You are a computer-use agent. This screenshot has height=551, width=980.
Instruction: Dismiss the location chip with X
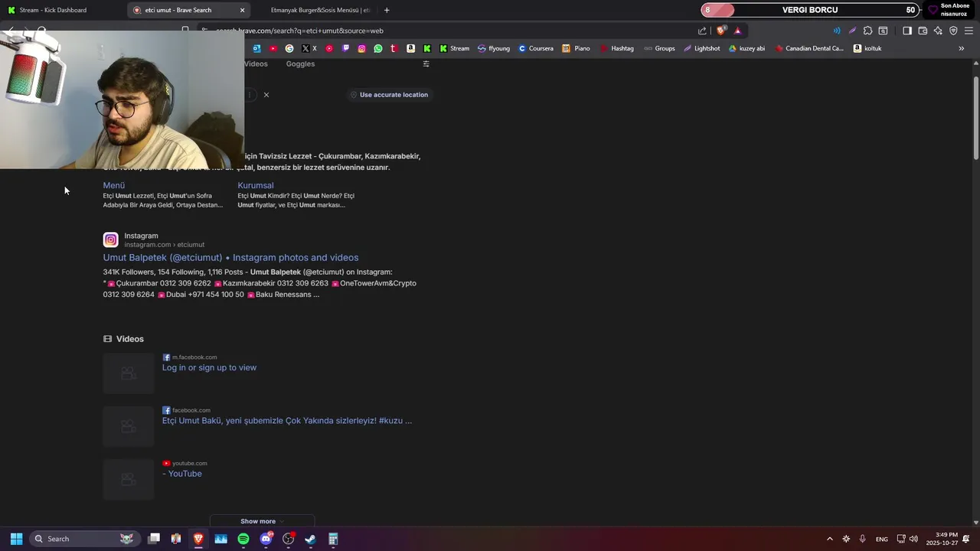[x=266, y=95]
